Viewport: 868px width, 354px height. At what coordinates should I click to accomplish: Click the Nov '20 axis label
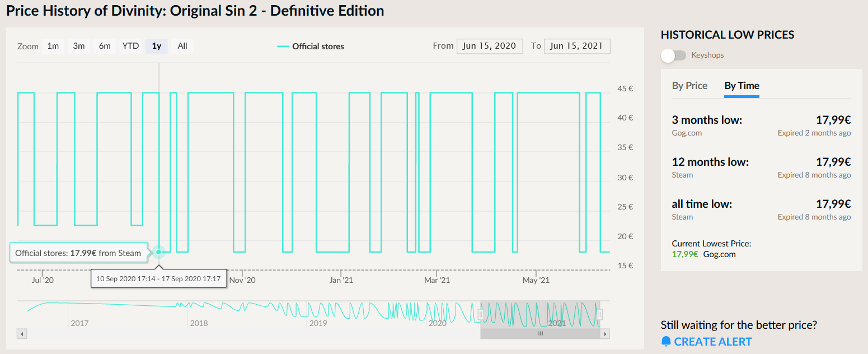[242, 280]
